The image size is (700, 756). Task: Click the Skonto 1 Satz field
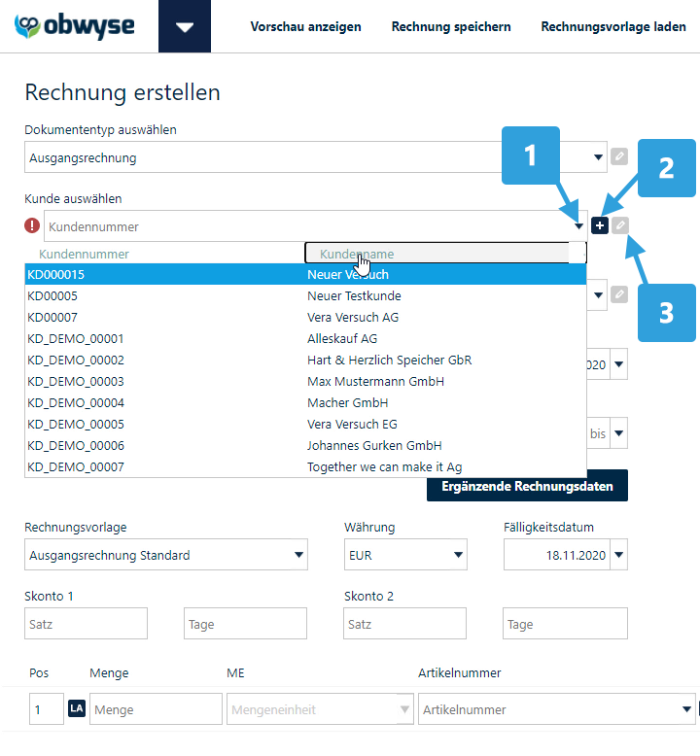coord(86,624)
